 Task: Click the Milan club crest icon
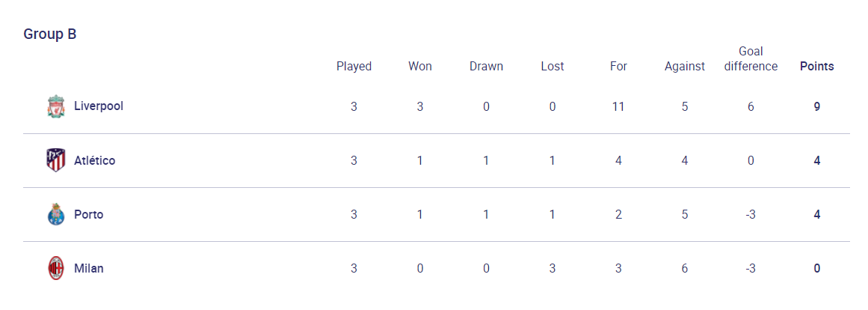point(55,268)
